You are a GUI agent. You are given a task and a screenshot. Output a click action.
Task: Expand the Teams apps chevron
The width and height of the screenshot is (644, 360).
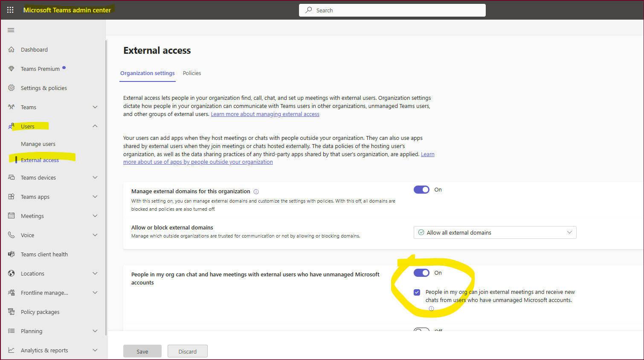[95, 197]
